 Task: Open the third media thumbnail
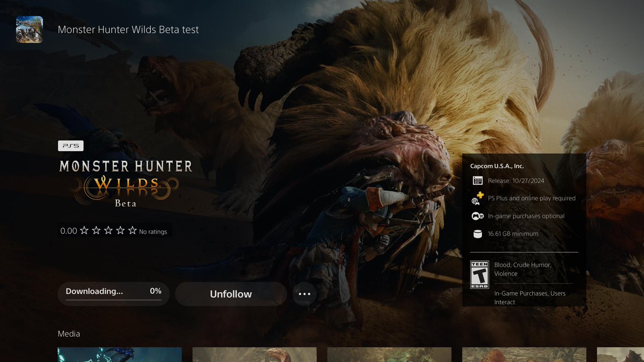coord(389,354)
